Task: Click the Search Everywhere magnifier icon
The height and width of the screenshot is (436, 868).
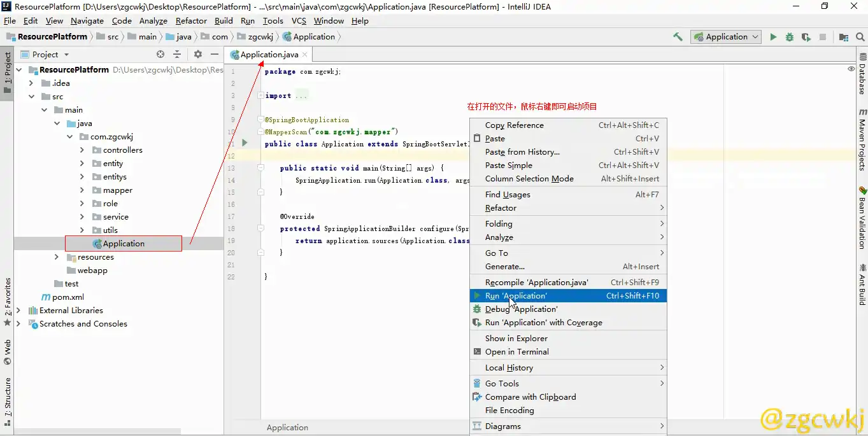Action: pos(860,37)
